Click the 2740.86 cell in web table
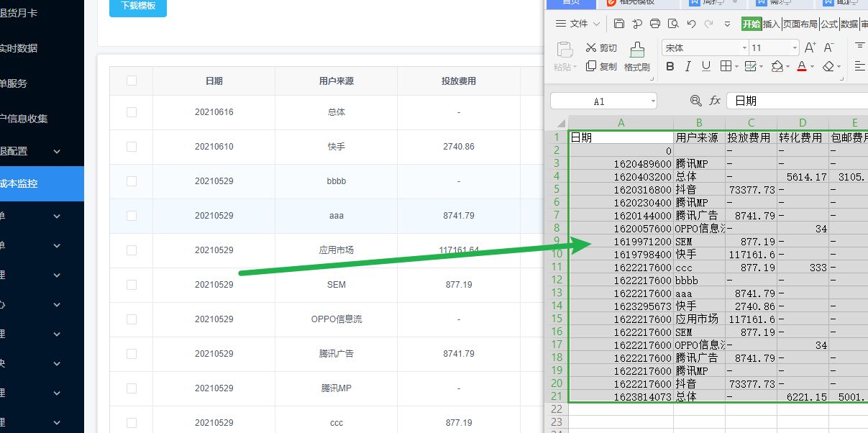Image resolution: width=868 pixels, height=433 pixels. coord(459,147)
